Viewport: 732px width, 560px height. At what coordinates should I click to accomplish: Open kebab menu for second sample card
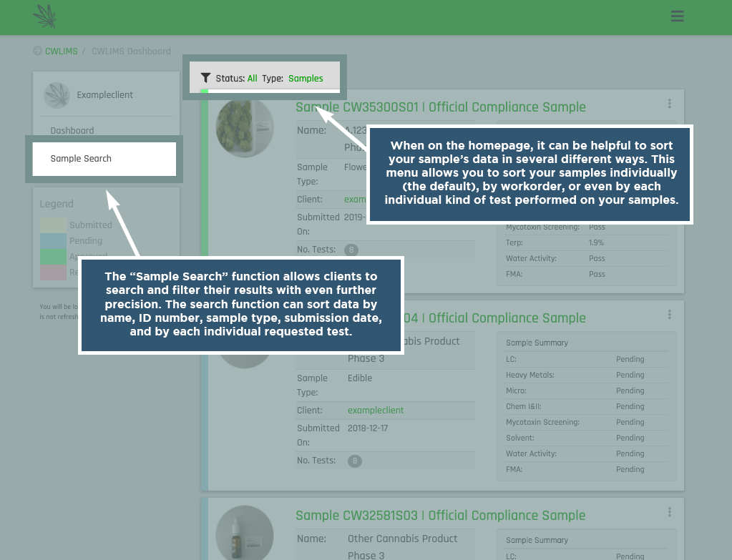pyautogui.click(x=670, y=315)
